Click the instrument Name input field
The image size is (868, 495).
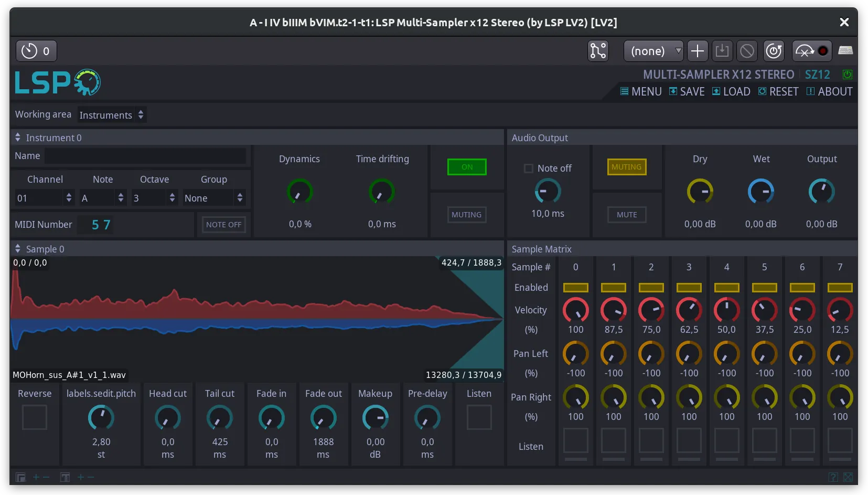point(145,156)
